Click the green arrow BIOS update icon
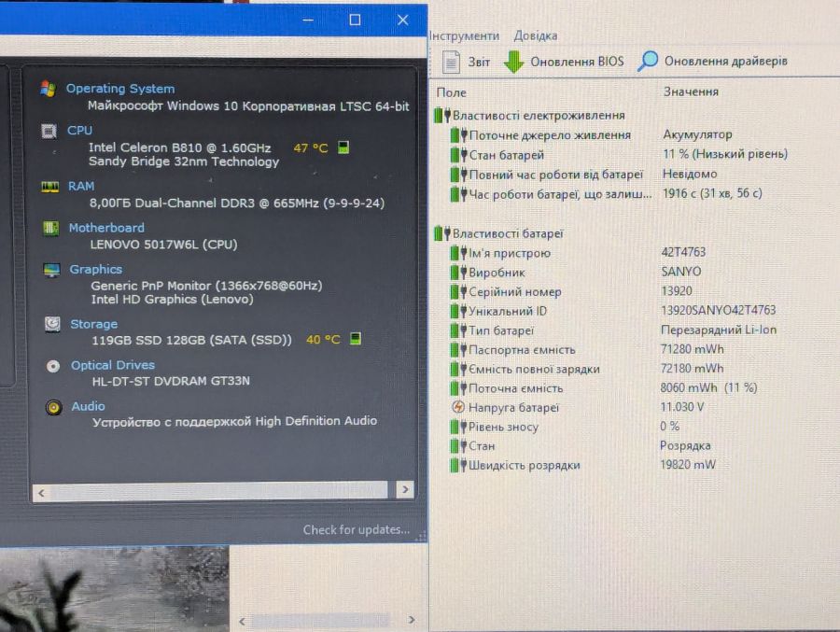 513,62
